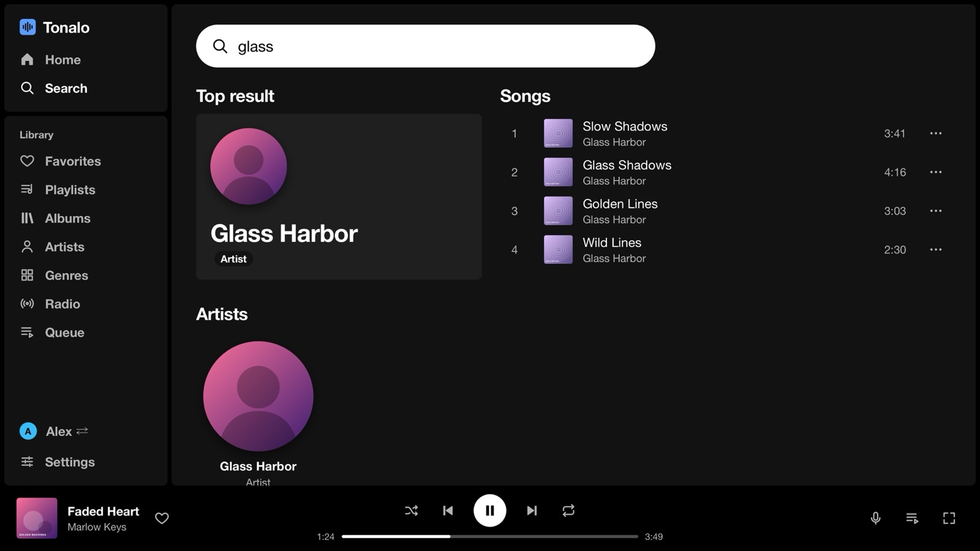Play the song Glass Shadows
The height and width of the screenshot is (551, 980).
point(726,172)
